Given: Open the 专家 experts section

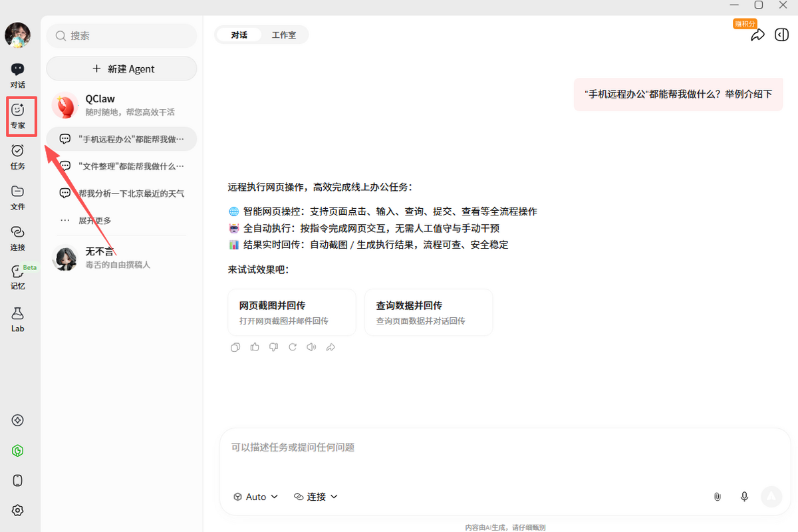Looking at the screenshot, I should (18, 116).
